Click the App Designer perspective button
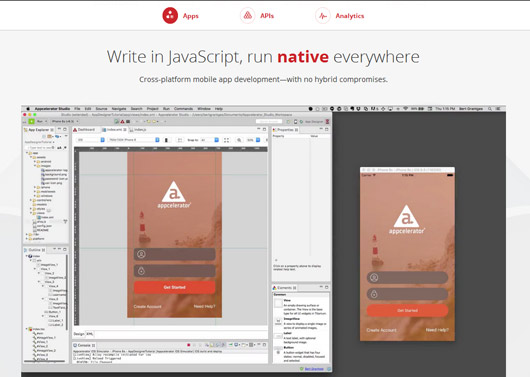This screenshot has width=530, height=377. click(312, 121)
